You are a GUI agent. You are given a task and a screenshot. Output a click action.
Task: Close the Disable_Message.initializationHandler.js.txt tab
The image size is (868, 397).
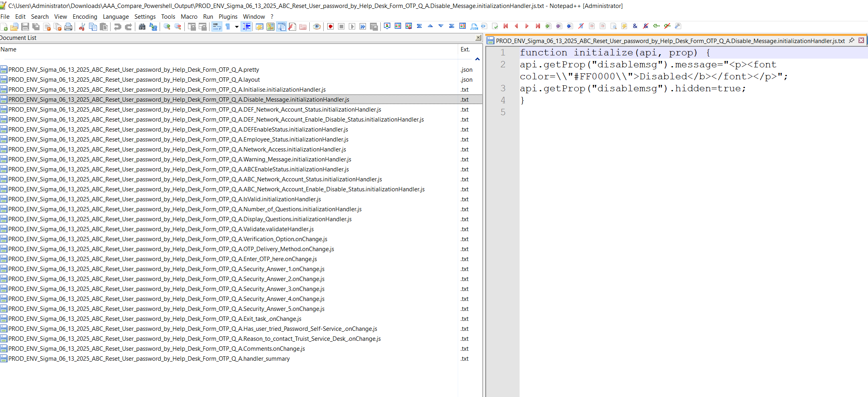click(x=861, y=40)
